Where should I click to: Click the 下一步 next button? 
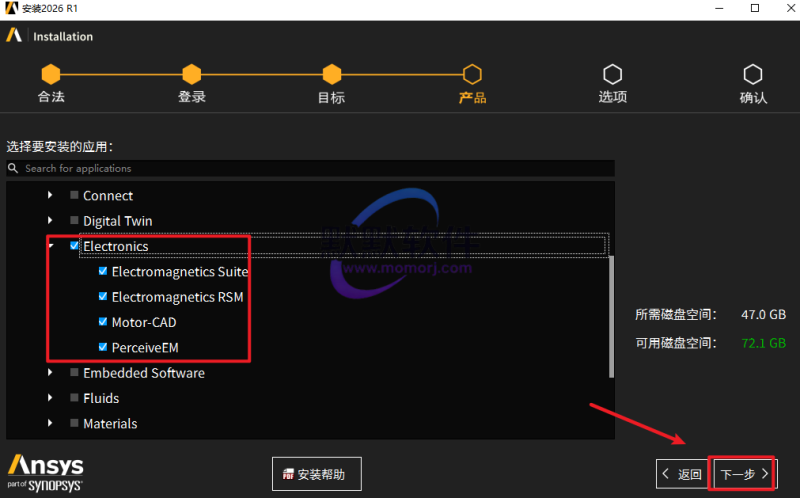coord(743,474)
